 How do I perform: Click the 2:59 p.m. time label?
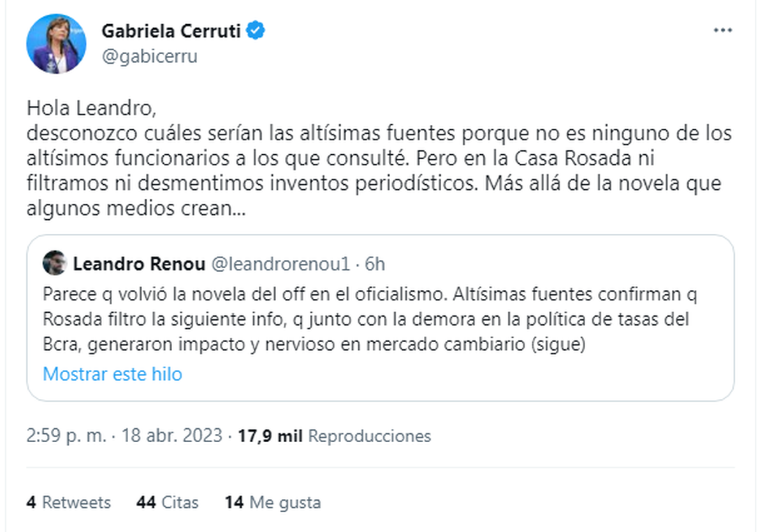(x=64, y=436)
